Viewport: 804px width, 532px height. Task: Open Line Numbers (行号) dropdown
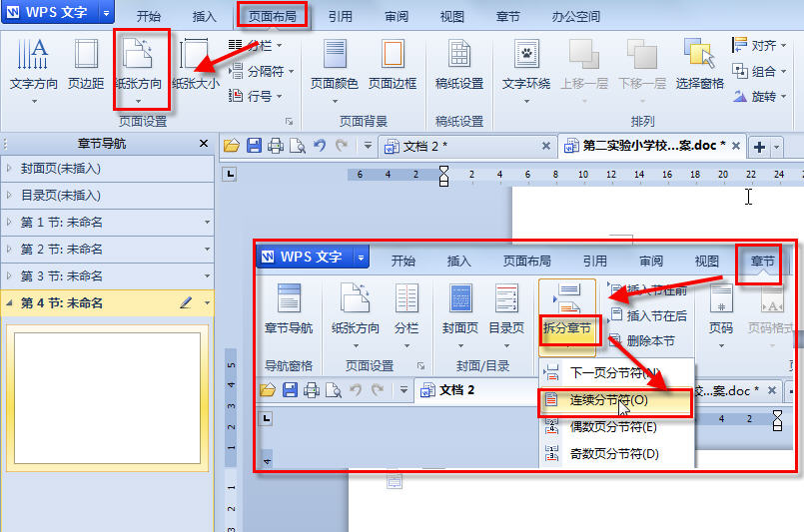(256, 96)
